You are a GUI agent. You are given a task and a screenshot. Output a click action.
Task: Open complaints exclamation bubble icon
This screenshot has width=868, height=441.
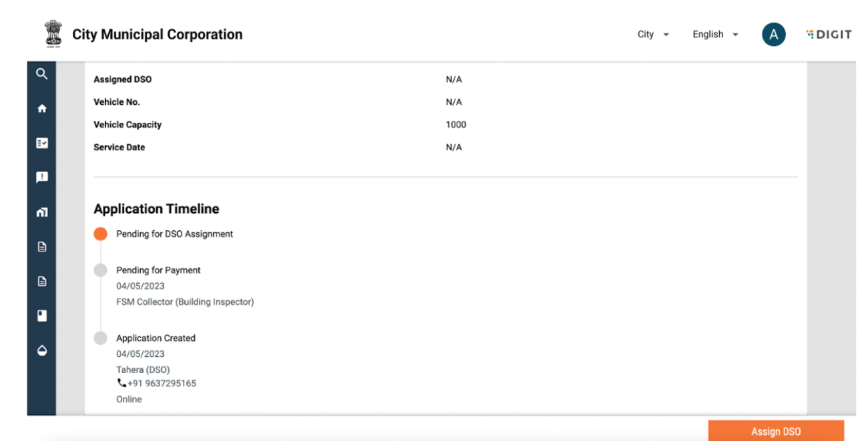pos(42,177)
